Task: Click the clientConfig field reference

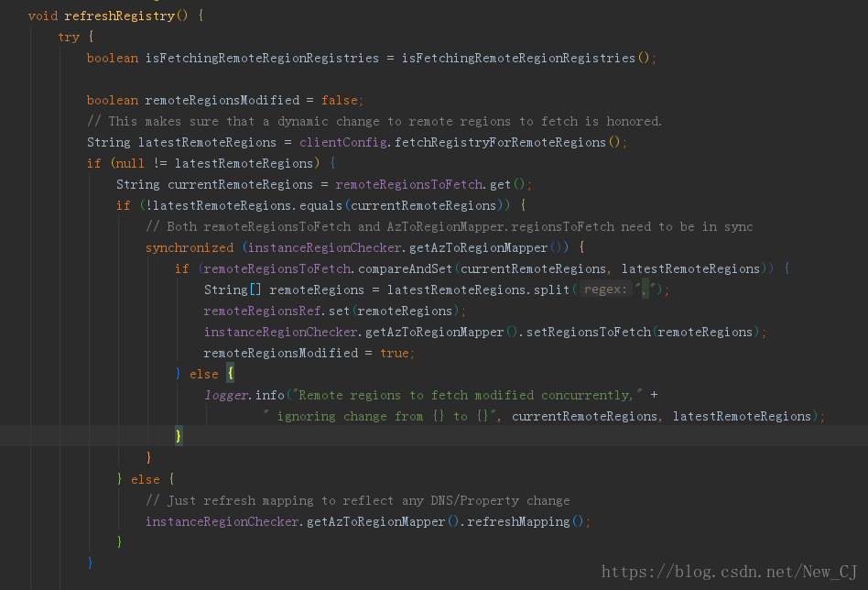Action: tap(342, 142)
